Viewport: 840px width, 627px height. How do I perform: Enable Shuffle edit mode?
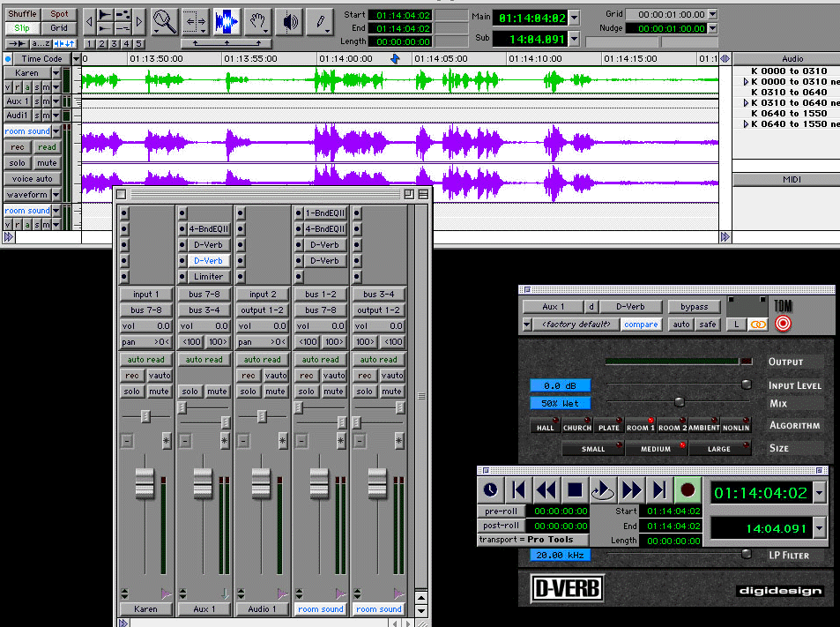tap(23, 14)
